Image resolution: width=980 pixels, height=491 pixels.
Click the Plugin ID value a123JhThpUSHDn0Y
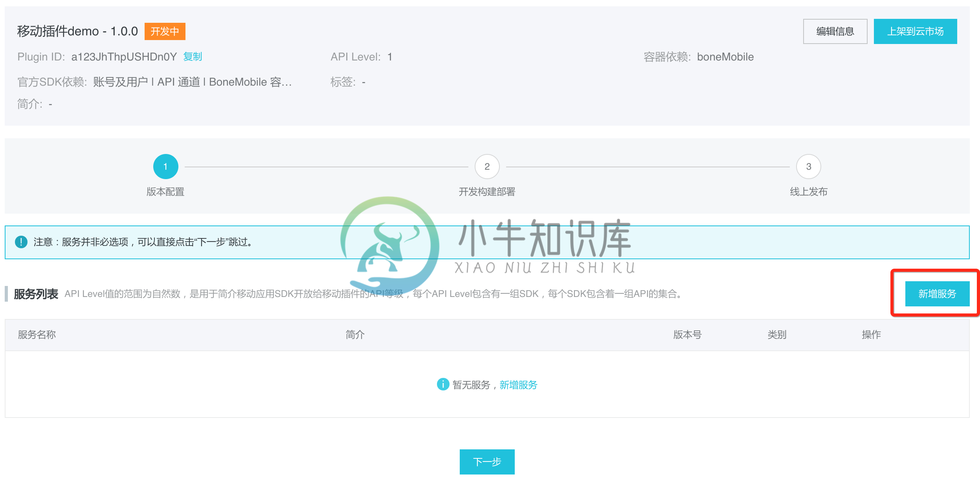[x=124, y=57]
